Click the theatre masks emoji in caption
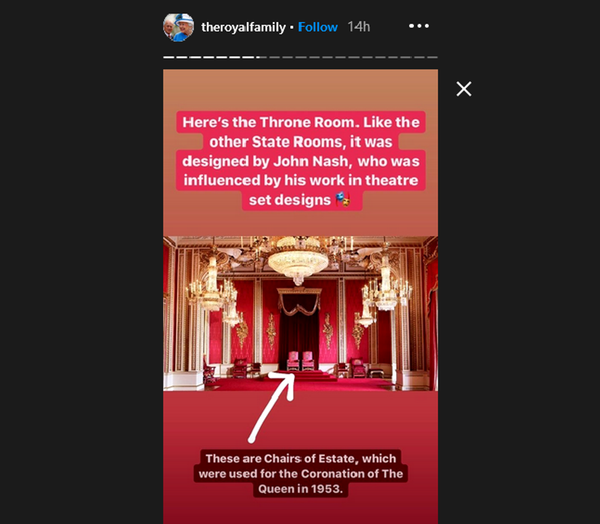600x524 pixels. pos(342,200)
